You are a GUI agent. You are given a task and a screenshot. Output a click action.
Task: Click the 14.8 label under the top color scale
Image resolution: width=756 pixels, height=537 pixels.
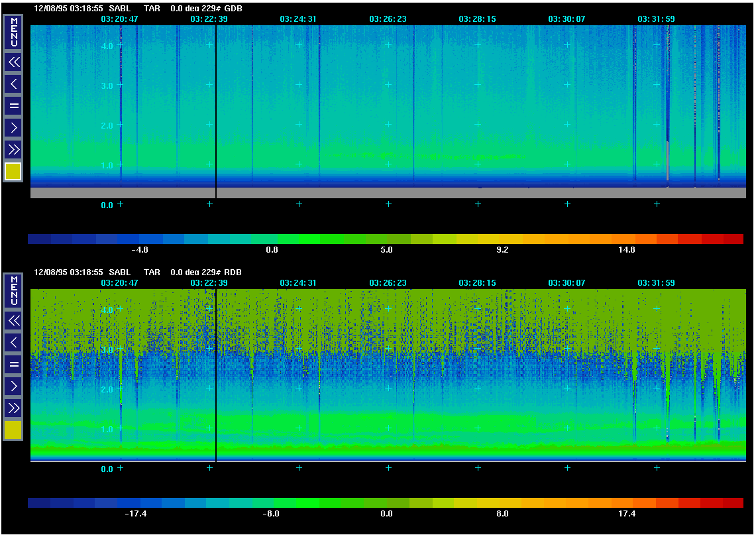click(626, 250)
